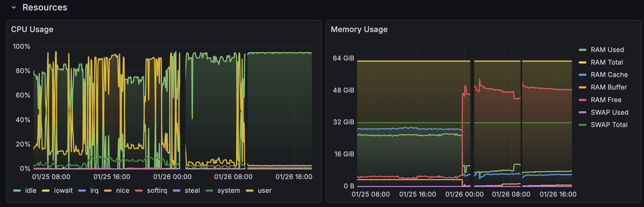Select the user series legend label
The height and width of the screenshot is (207, 644).
[x=265, y=191]
